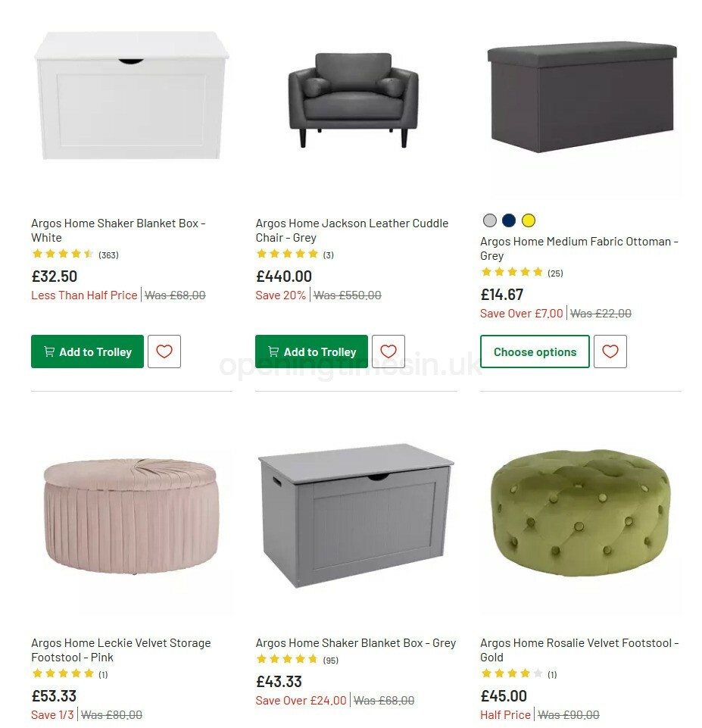This screenshot has height=728, width=702.
Task: Toggle the wishlist heart for Jackson Cuddle Chair
Action: coord(388,351)
